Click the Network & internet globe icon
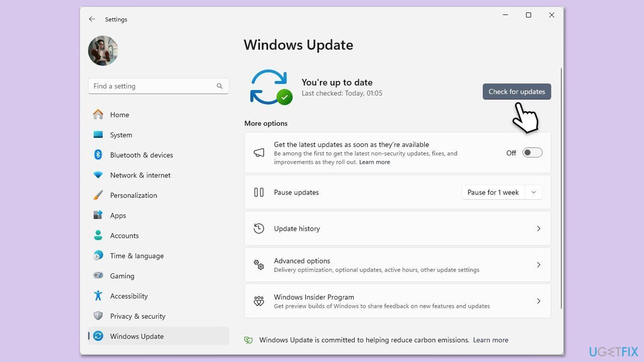 (99, 175)
